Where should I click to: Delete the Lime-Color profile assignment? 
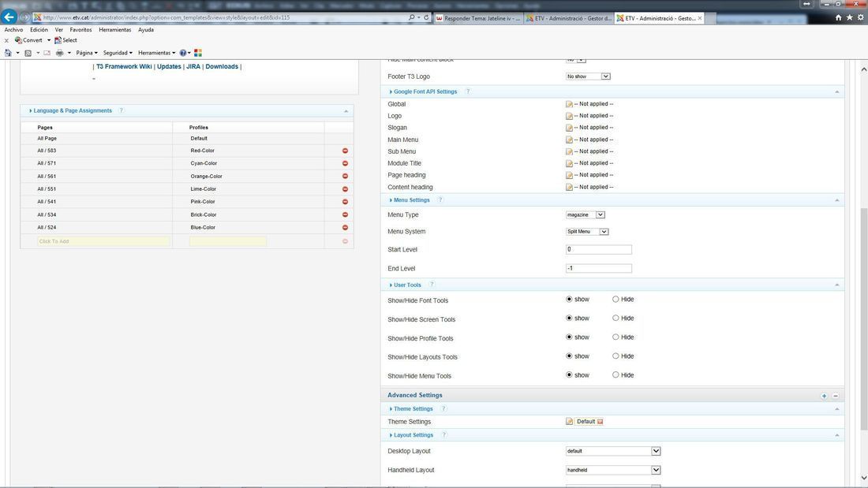pyautogui.click(x=345, y=188)
